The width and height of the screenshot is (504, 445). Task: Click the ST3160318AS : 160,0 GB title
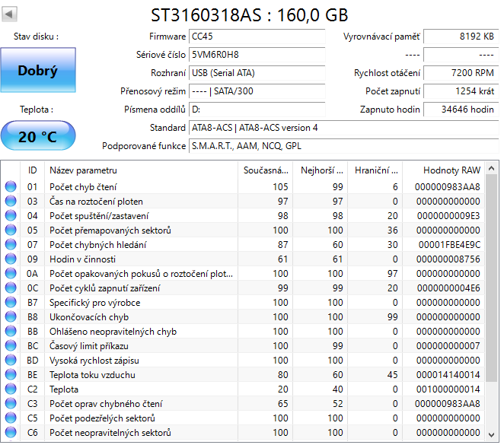pos(250,15)
